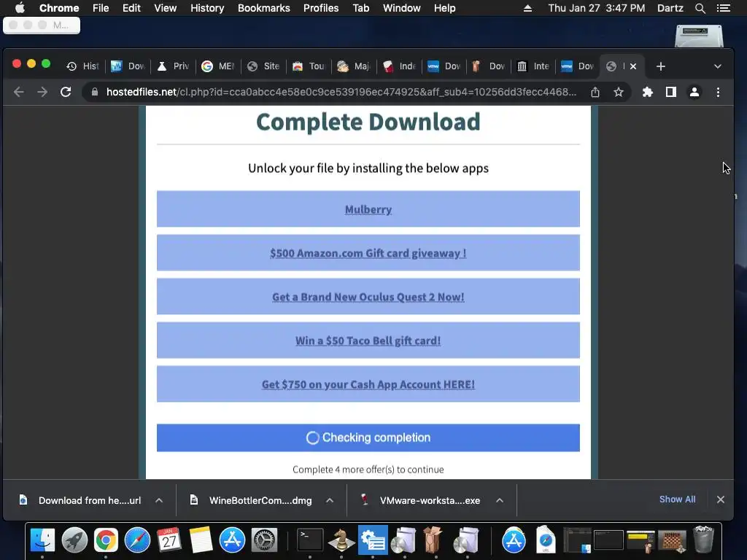Expand options for Download from he...url
The image size is (747, 560).
coord(159,500)
